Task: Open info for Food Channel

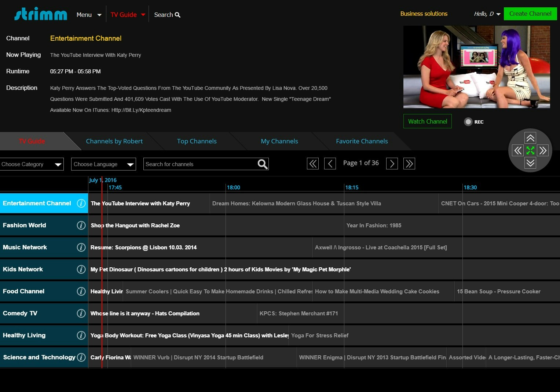Action: coord(81,291)
